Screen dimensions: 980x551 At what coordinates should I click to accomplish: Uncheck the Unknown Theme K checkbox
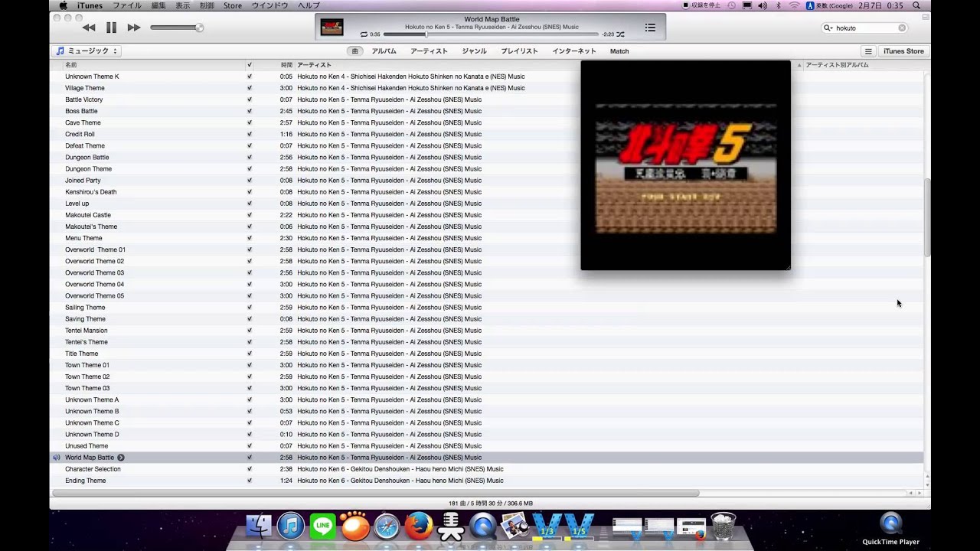point(250,77)
